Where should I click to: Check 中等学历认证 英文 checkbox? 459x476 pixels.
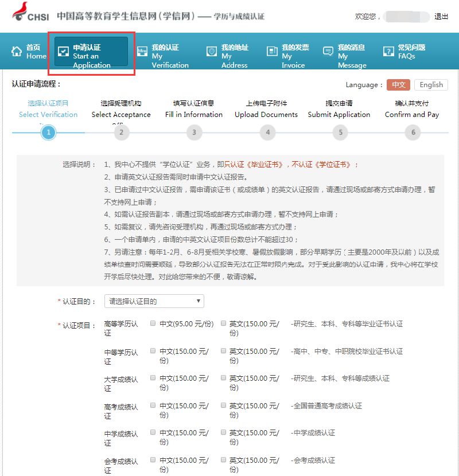click(224, 351)
